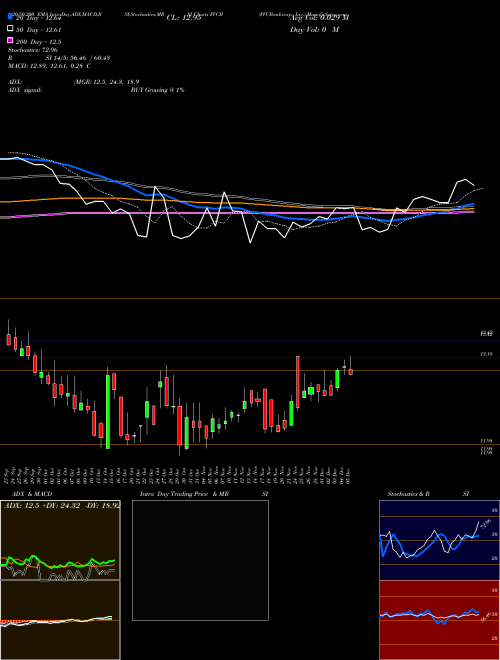Click the magenta 200 Day legend swatch
The image size is (500, 660).
coord(10,40)
